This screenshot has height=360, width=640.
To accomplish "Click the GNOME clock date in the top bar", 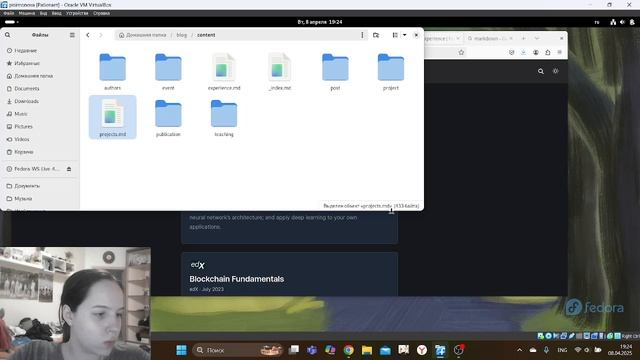I will [320, 22].
